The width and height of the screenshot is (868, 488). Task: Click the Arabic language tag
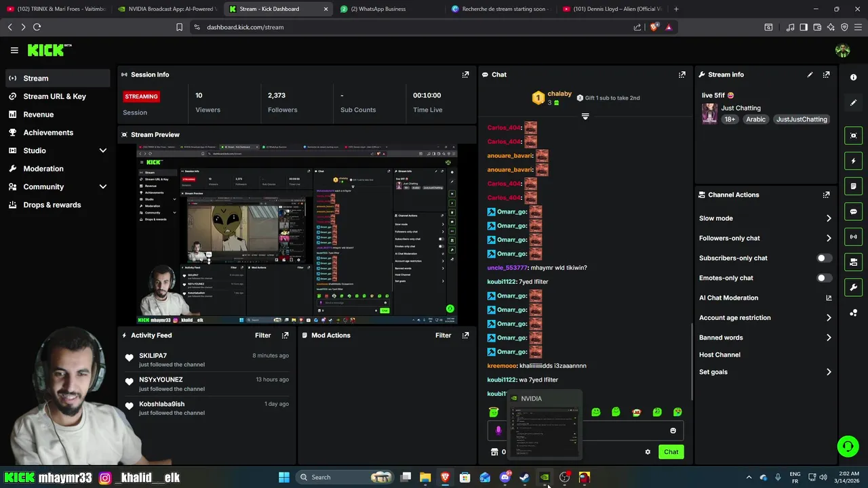[755, 119]
